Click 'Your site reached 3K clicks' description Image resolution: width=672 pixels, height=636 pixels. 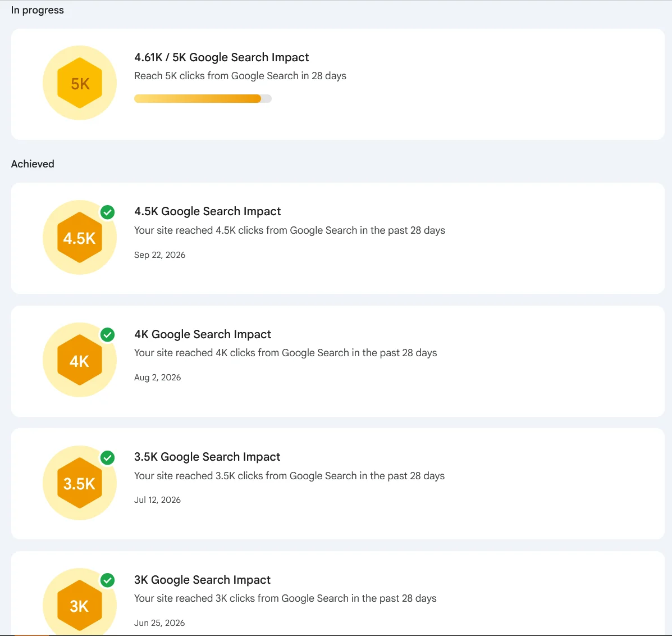coord(285,598)
